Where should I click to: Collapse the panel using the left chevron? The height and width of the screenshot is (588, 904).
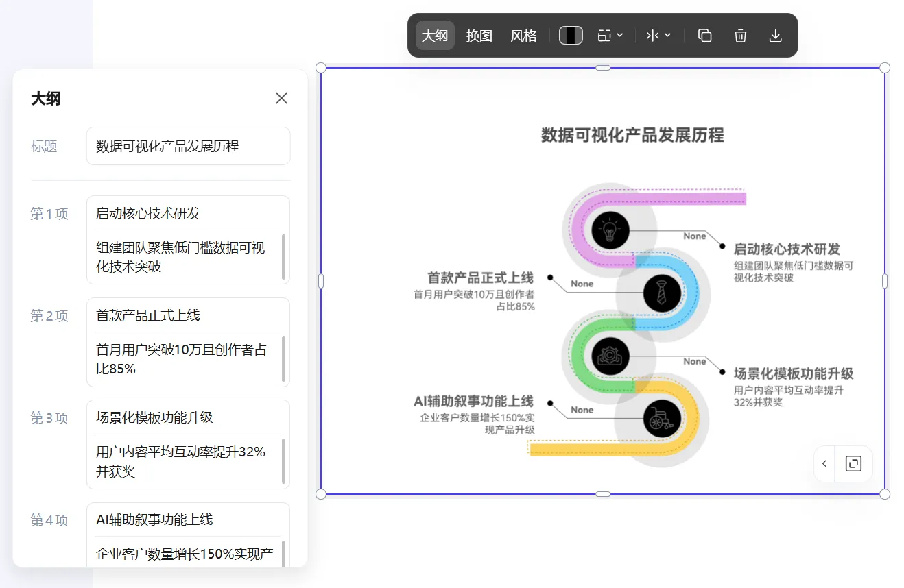pyautogui.click(x=824, y=463)
